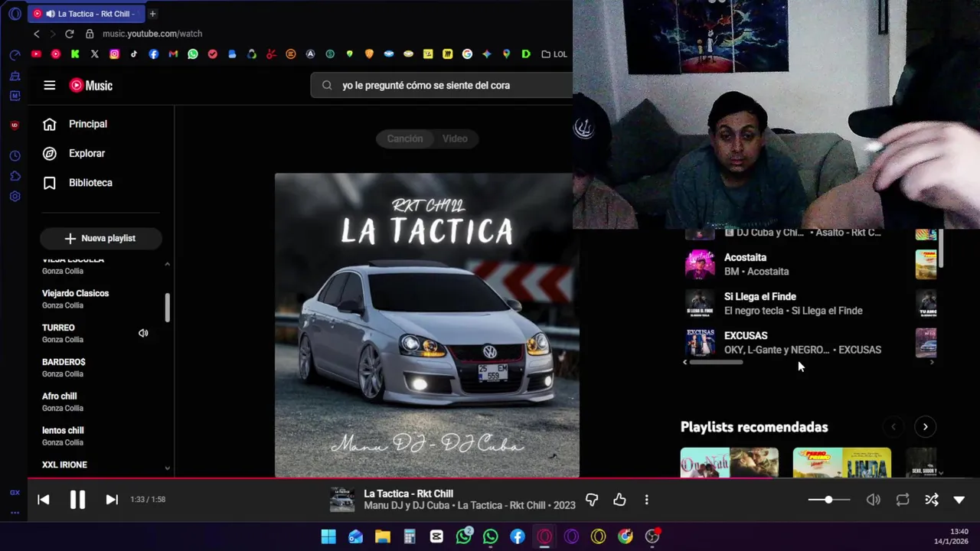
Task: Open the Google Maps bookmark
Action: [506, 54]
